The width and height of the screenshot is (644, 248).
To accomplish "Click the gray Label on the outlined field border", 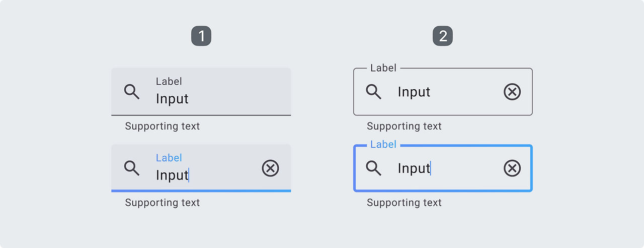I will pos(383,68).
